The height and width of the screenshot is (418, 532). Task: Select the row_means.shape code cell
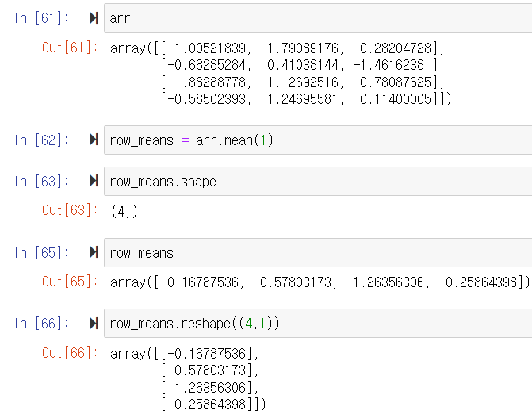coord(318,182)
